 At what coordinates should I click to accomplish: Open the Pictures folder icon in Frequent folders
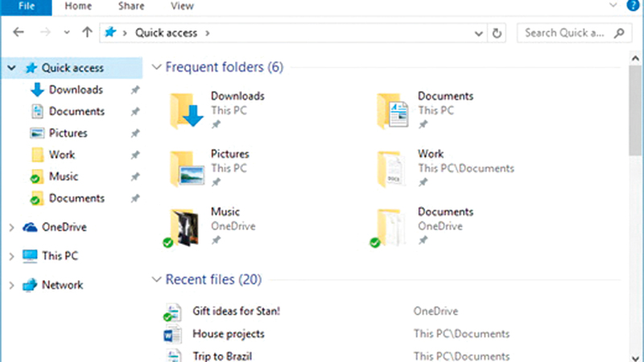click(187, 167)
